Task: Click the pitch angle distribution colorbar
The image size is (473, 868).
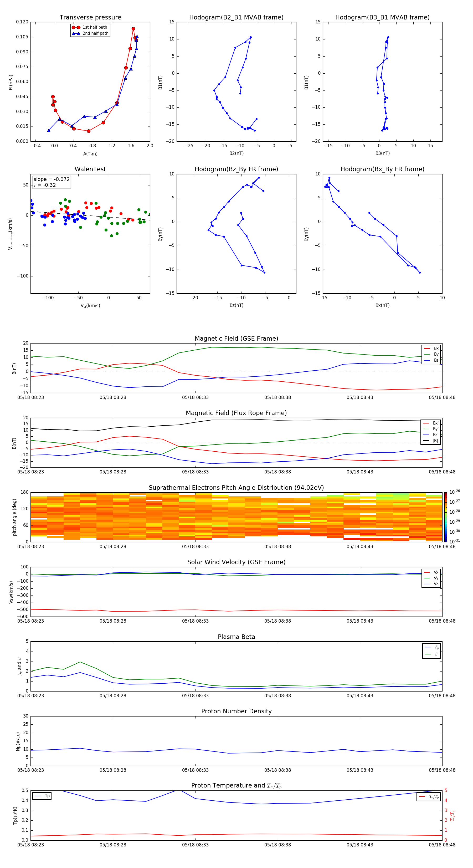Action: (445, 517)
